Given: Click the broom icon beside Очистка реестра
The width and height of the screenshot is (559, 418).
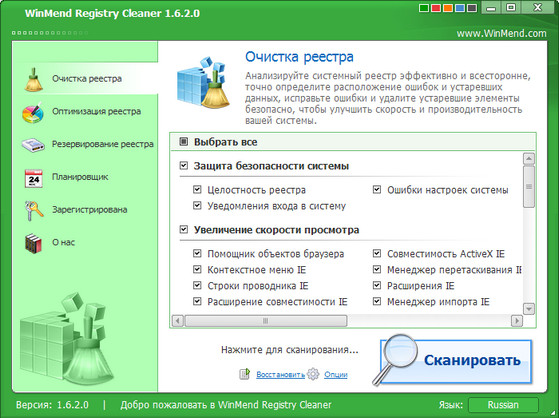Looking at the screenshot, I should (34, 79).
